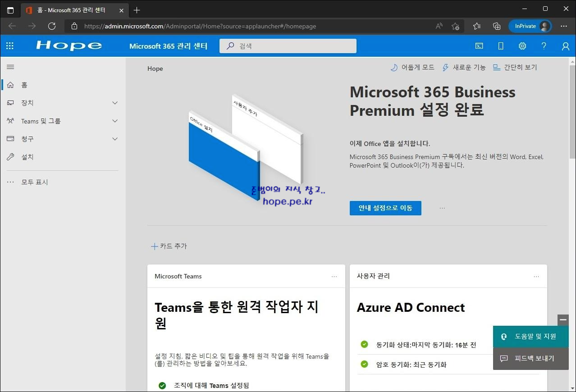Expand the Teams 및 그룹 section
The width and height of the screenshot is (576, 392).
point(115,121)
